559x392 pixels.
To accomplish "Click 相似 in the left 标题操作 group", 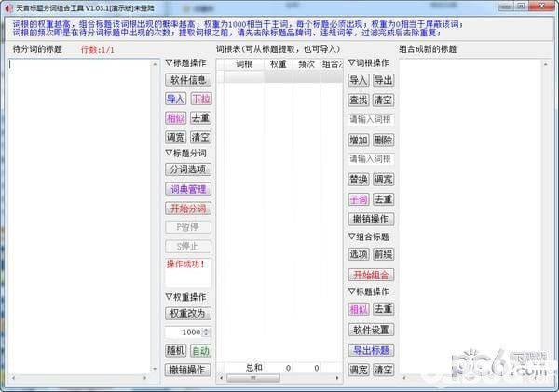I will tap(175, 118).
